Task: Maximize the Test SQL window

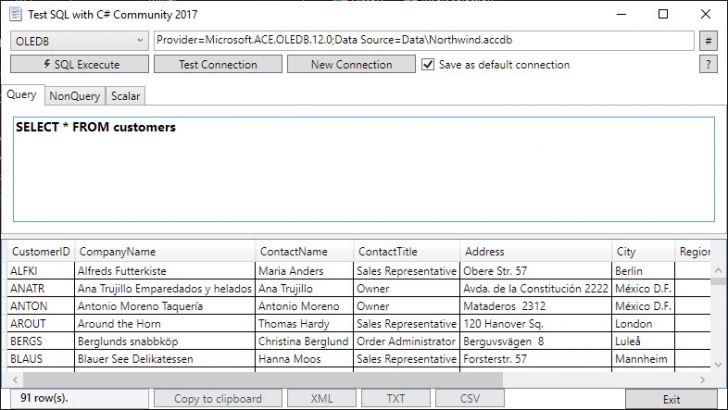Action: click(663, 14)
